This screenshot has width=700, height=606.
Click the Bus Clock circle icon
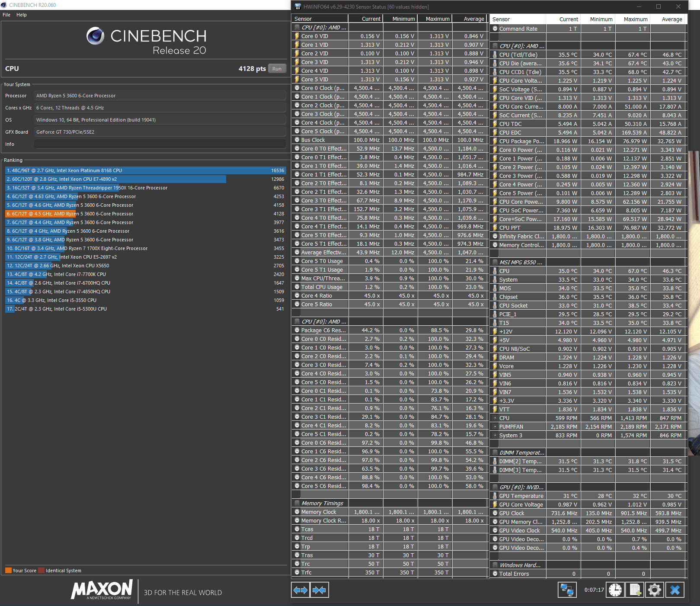pos(297,140)
